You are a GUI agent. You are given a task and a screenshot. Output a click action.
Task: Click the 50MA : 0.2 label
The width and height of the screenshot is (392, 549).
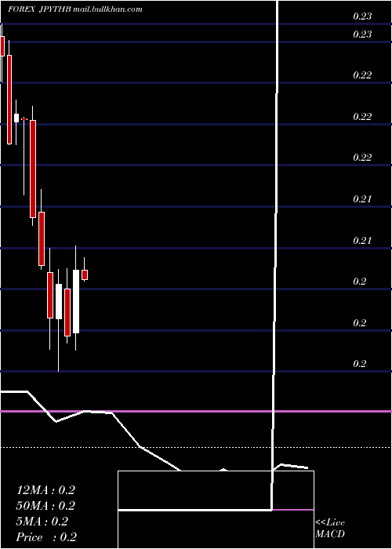[45, 506]
